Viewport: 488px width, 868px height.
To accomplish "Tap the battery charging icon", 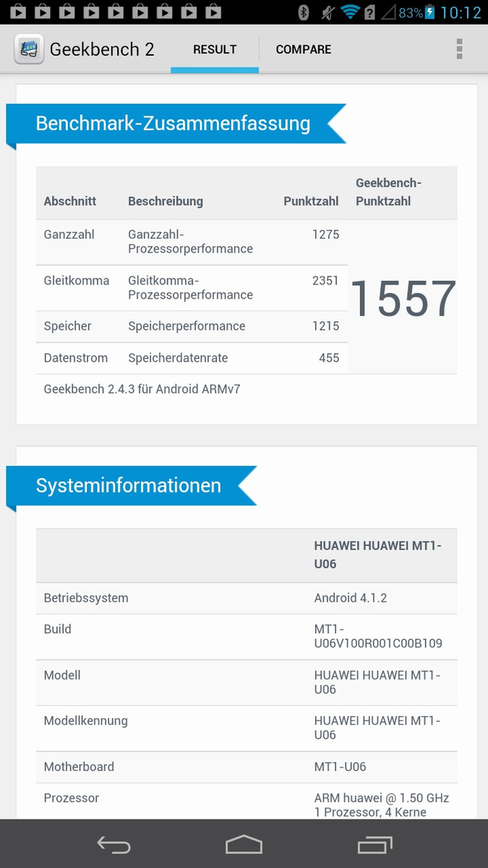I will pos(431,12).
